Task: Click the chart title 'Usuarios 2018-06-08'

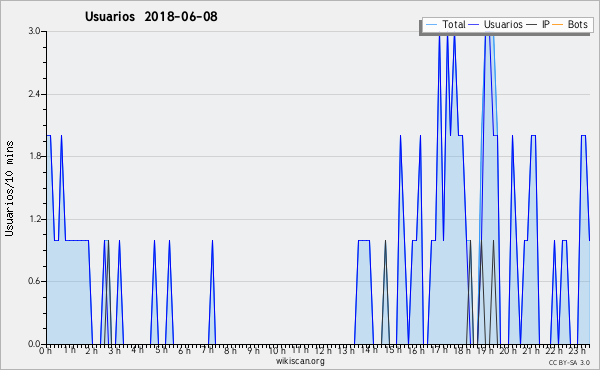Action: (151, 16)
